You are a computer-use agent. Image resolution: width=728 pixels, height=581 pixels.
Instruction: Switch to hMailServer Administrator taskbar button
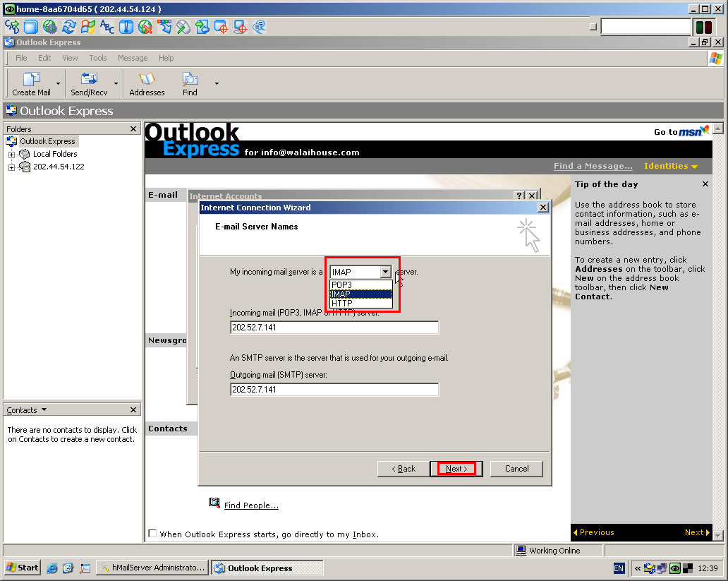click(x=152, y=568)
